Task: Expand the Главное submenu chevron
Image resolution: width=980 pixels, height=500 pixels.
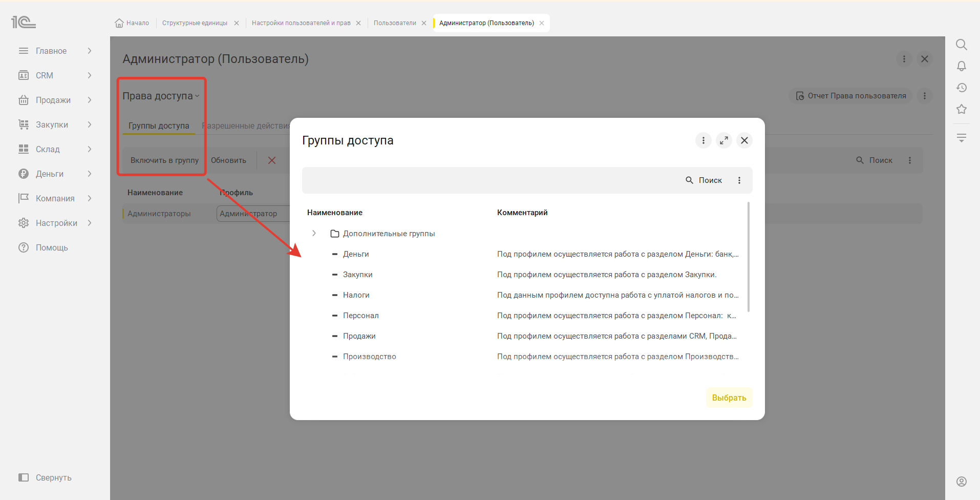Action: [90, 51]
